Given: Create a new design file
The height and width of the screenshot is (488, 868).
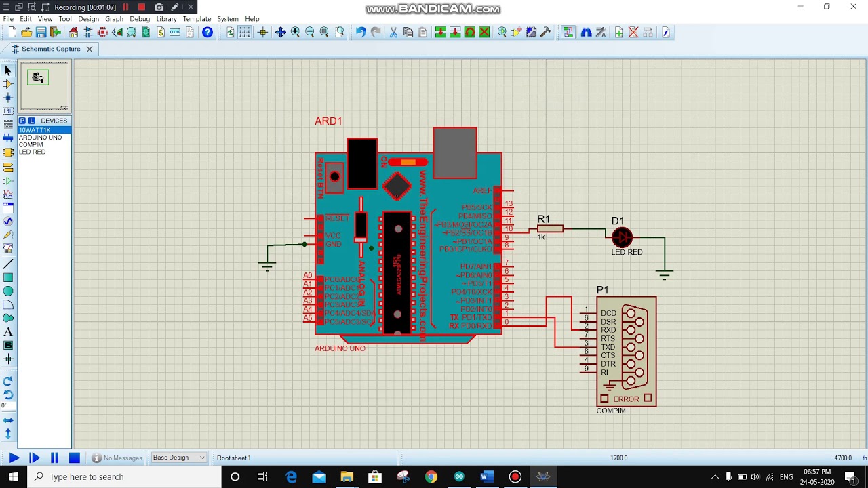Looking at the screenshot, I should point(12,33).
